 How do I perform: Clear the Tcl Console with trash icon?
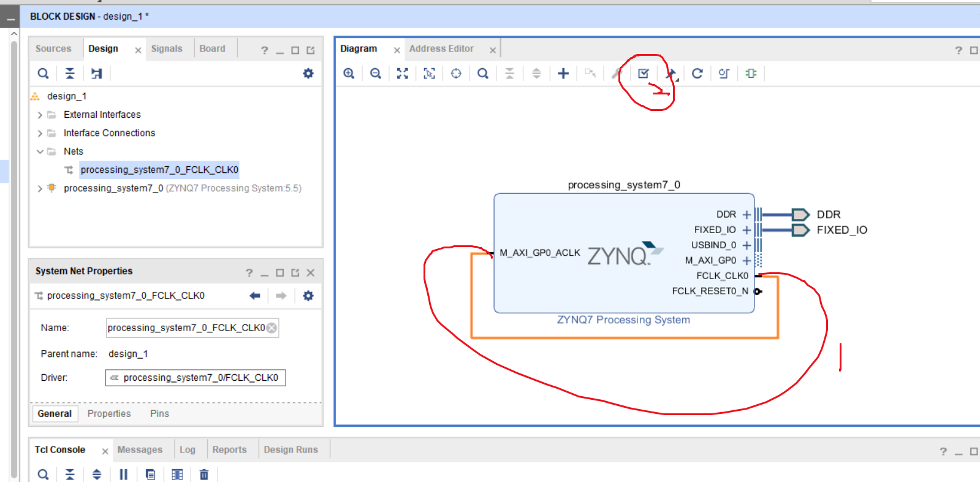[x=204, y=475]
